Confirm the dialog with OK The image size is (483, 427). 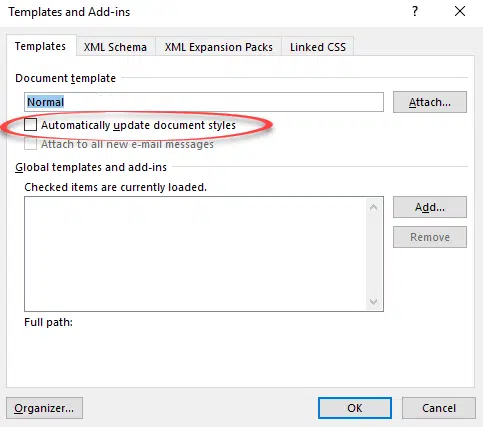355,408
